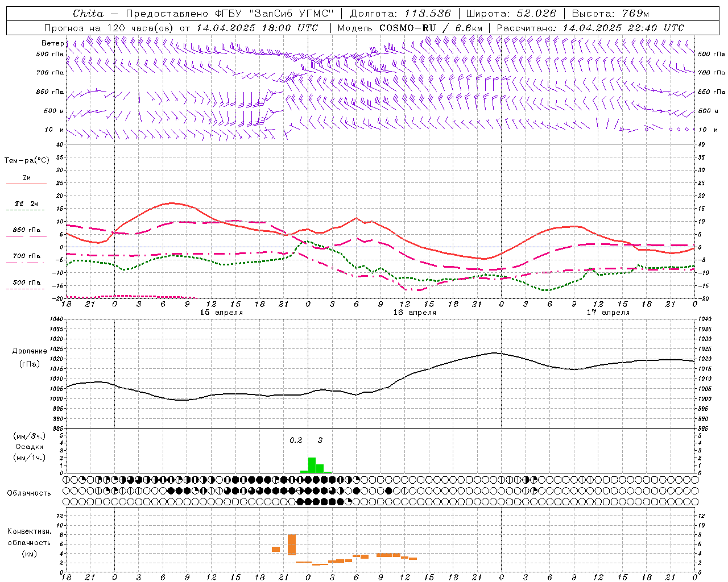Click forecast start time "14.04.2025 18:00 UTC"

(x=257, y=28)
